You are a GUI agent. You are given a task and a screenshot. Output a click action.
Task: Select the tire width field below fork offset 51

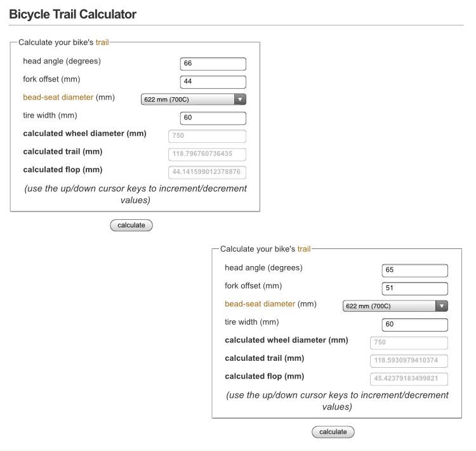coord(415,325)
